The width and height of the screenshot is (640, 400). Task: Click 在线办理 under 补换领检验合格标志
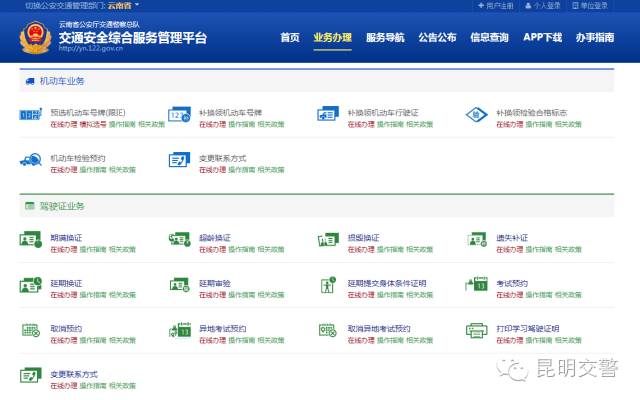pyautogui.click(x=509, y=124)
